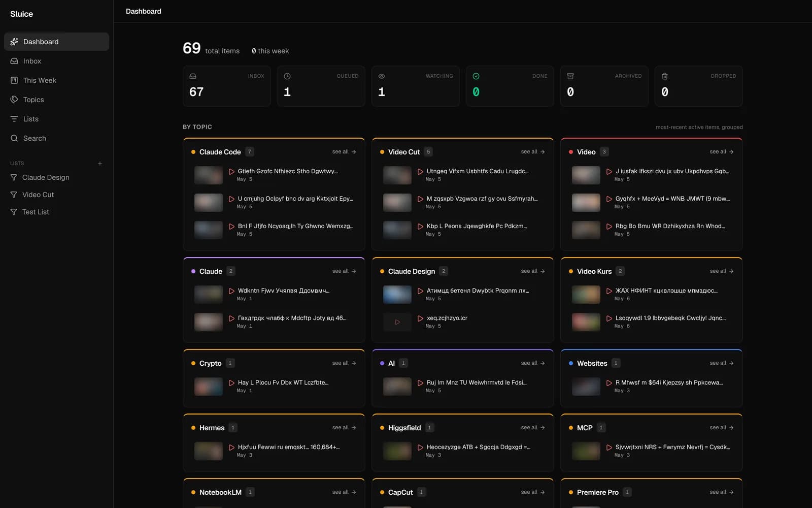Viewport: 812px width, 508px height.
Task: See all items in AI topic
Action: pyautogui.click(x=533, y=363)
